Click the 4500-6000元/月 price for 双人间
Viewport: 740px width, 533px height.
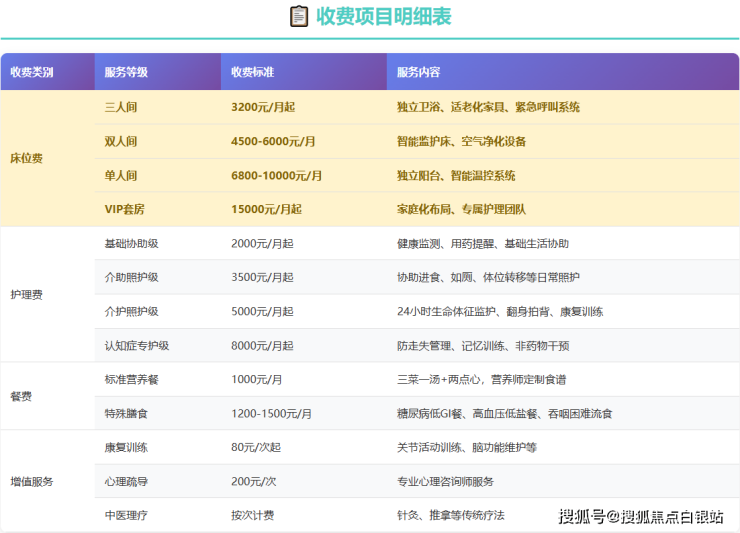click(x=273, y=141)
